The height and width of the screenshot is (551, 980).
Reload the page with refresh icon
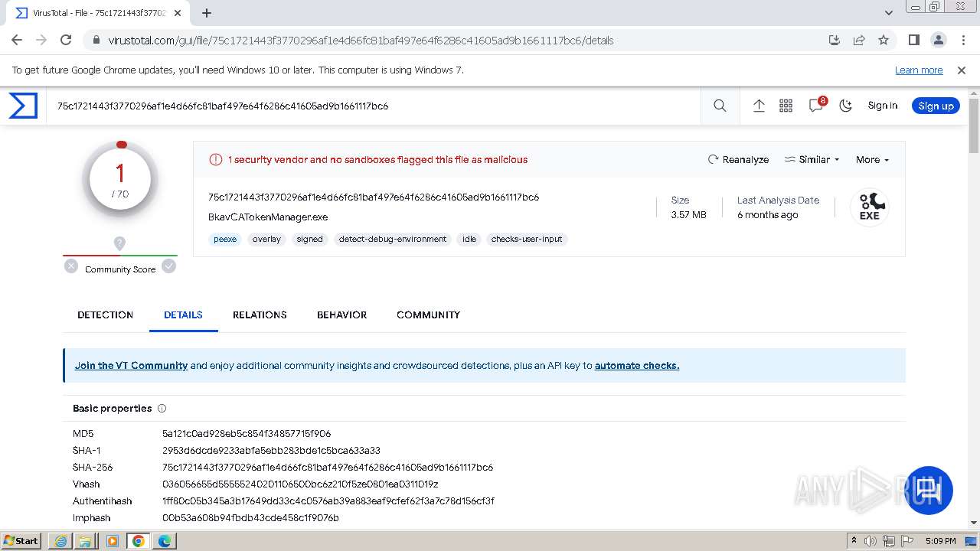coord(66,40)
